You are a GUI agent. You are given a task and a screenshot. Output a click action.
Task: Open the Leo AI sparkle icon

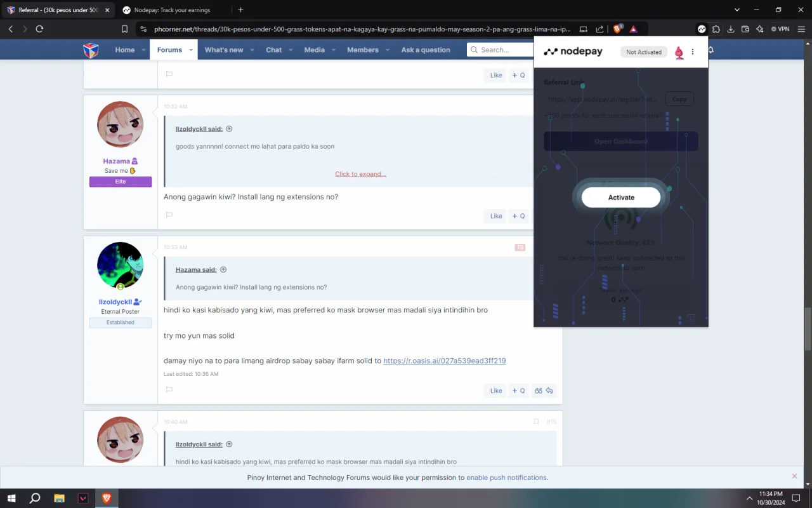(x=760, y=29)
